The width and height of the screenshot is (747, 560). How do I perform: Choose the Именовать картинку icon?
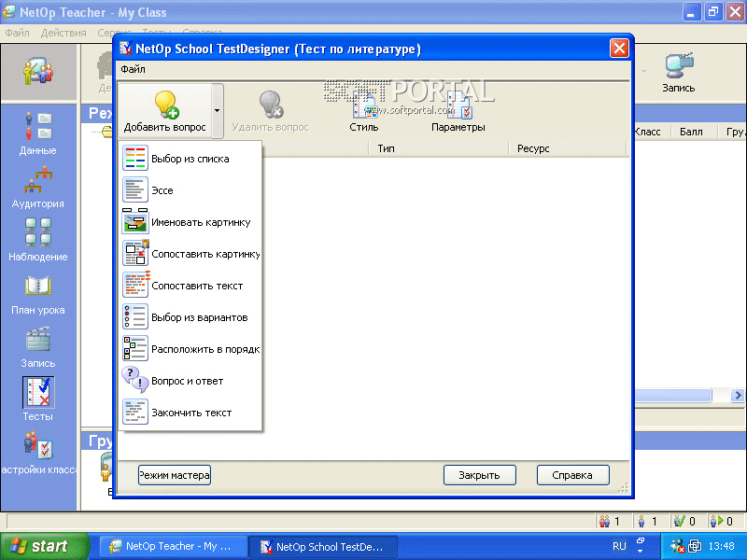coord(135,221)
